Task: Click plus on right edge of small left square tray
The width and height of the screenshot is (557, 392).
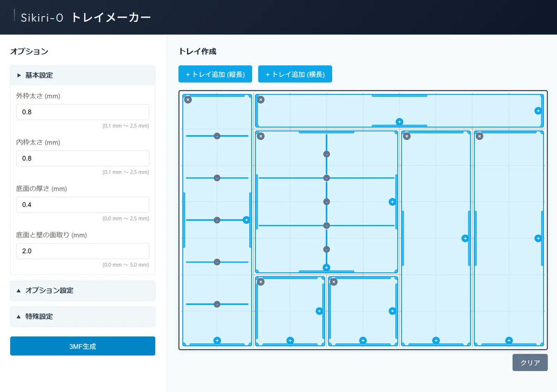Action: tap(319, 311)
